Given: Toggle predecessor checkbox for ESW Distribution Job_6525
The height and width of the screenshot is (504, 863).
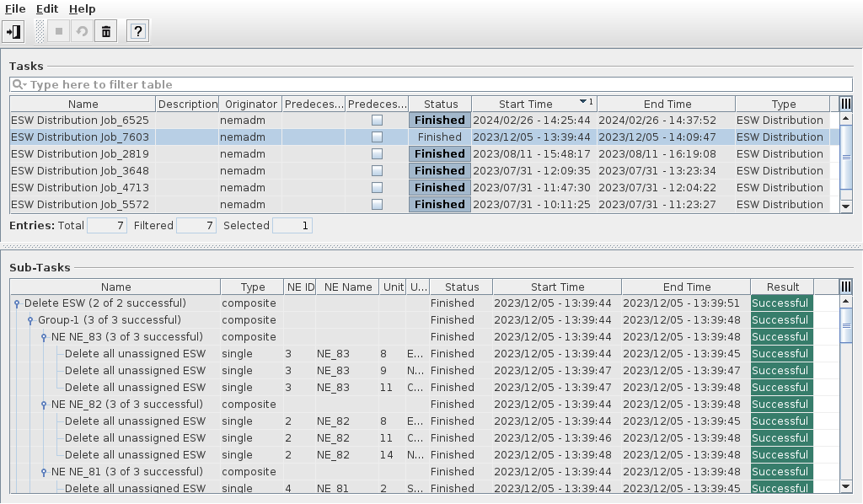Looking at the screenshot, I should [x=377, y=121].
